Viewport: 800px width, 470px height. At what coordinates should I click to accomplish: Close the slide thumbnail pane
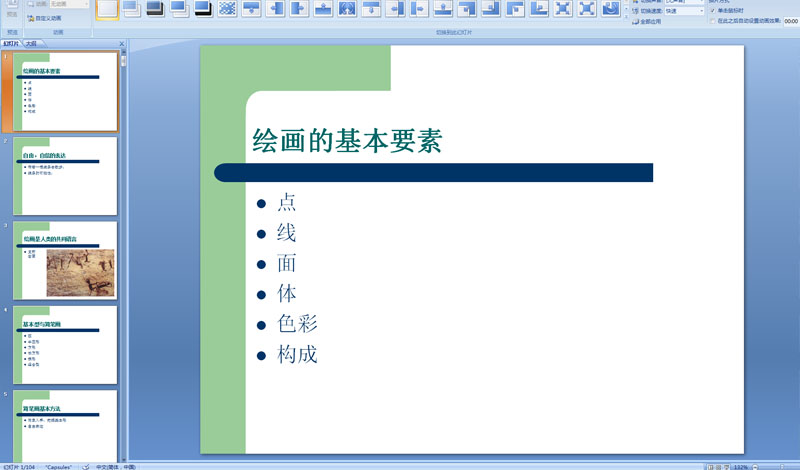[121, 44]
